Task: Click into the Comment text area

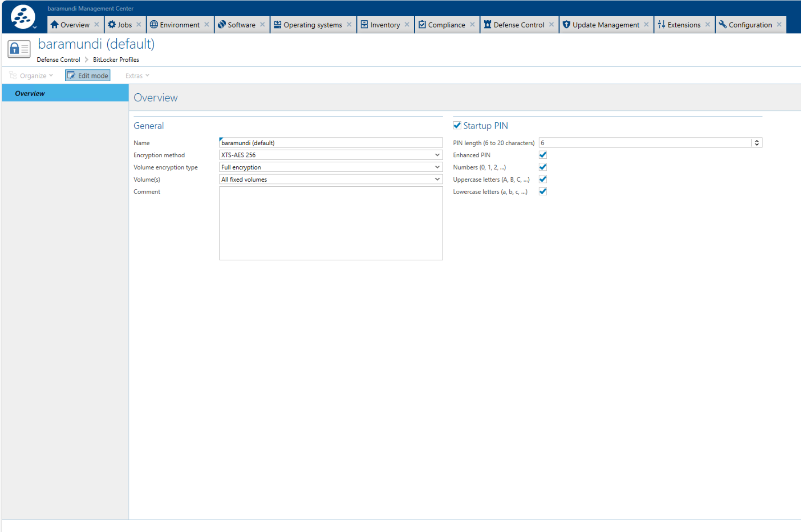Action: point(330,223)
